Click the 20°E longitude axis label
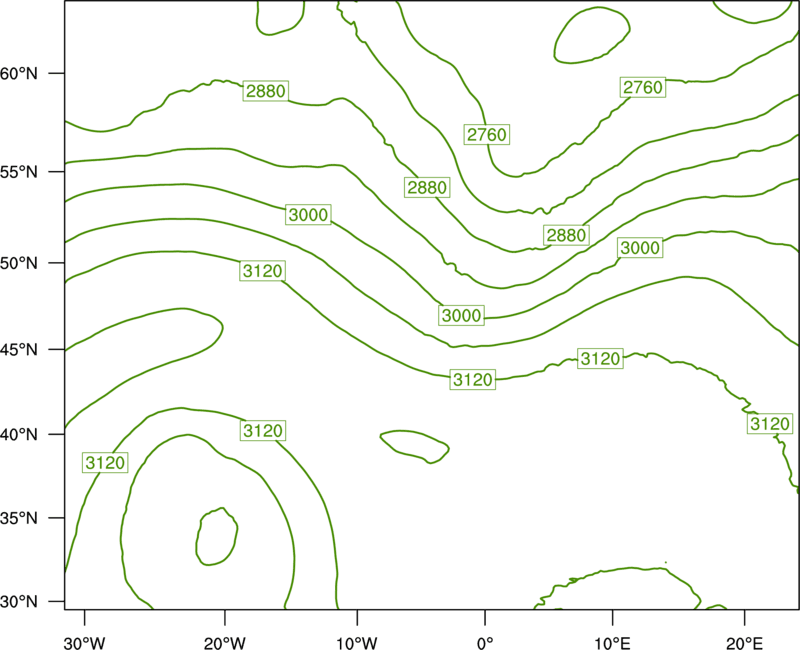800x650 pixels. coord(744,643)
